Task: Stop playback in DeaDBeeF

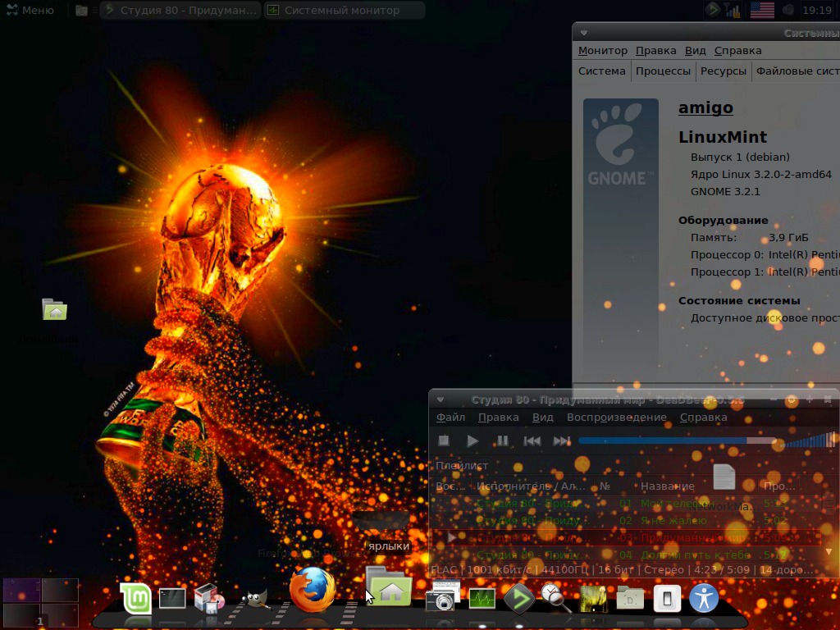Action: click(444, 441)
